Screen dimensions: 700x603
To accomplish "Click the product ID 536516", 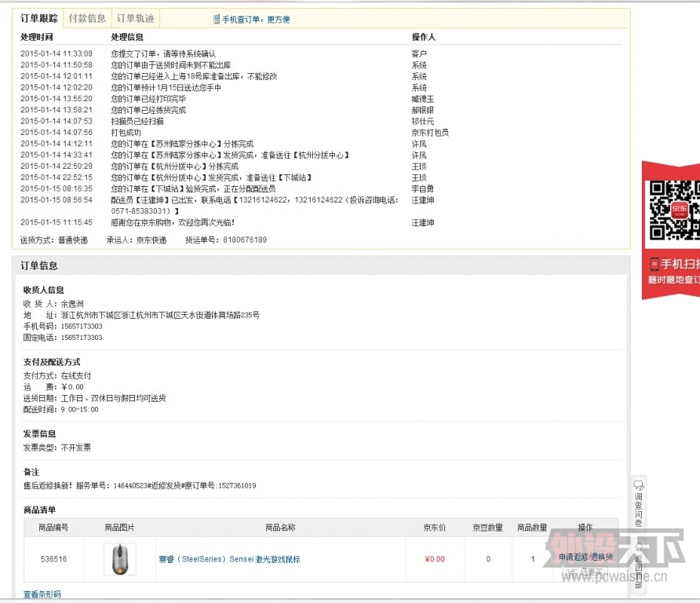I will pyautogui.click(x=53, y=559).
